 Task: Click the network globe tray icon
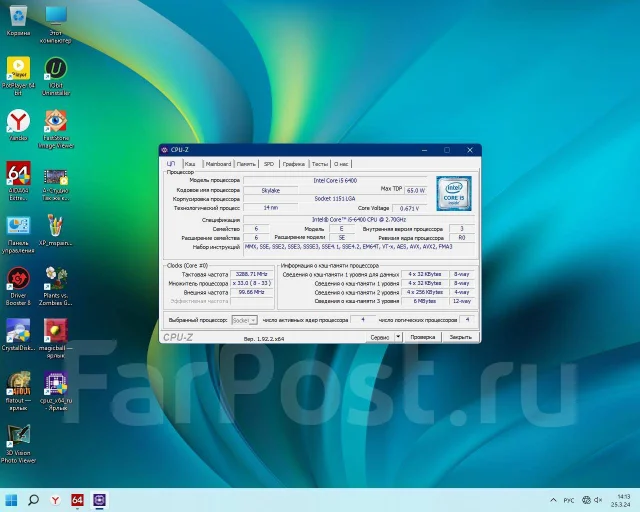[x=586, y=500]
